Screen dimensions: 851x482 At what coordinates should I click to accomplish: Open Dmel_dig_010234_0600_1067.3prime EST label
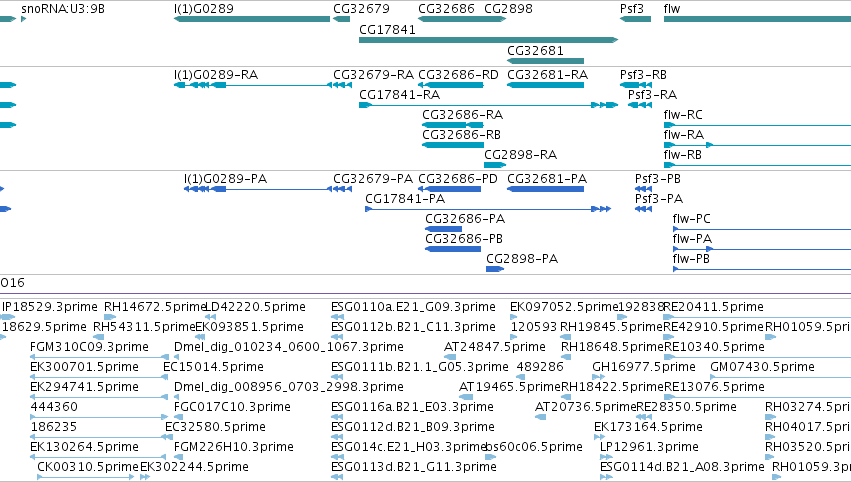coord(289,347)
